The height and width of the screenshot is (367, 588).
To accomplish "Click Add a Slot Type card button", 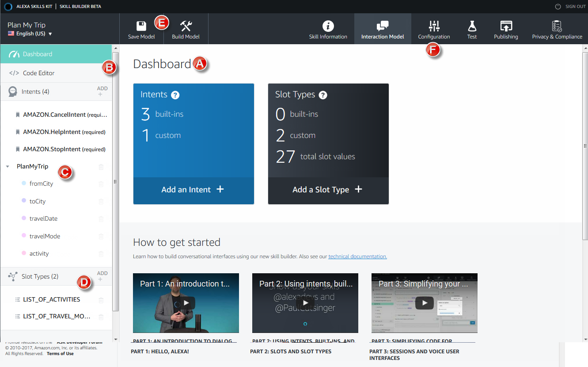I will pyautogui.click(x=328, y=190).
